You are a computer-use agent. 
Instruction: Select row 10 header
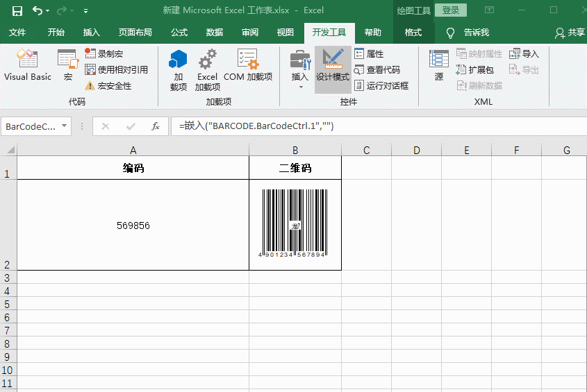tap(8, 370)
